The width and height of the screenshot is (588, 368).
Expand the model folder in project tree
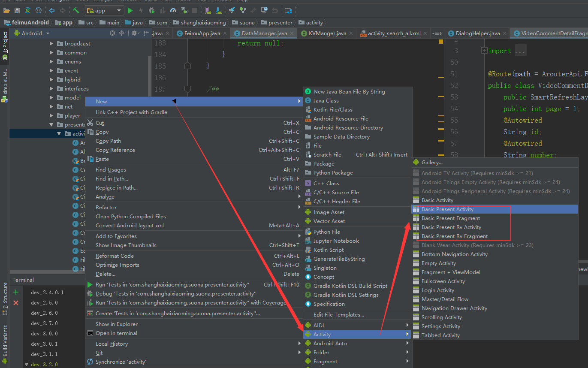point(51,98)
